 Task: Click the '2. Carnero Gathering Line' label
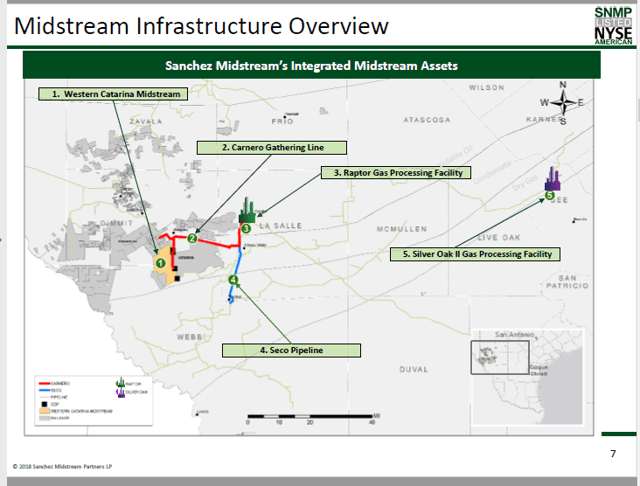click(272, 148)
